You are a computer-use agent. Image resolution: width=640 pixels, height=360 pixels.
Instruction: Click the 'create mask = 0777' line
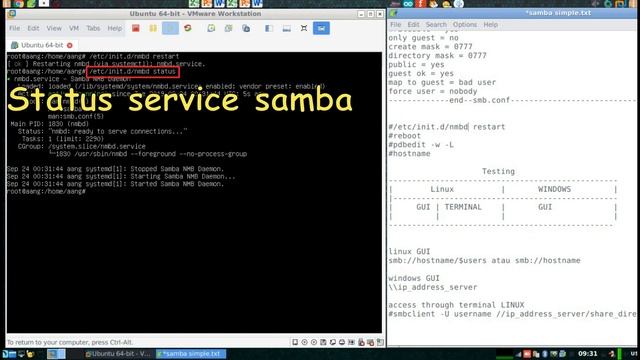(x=430, y=47)
